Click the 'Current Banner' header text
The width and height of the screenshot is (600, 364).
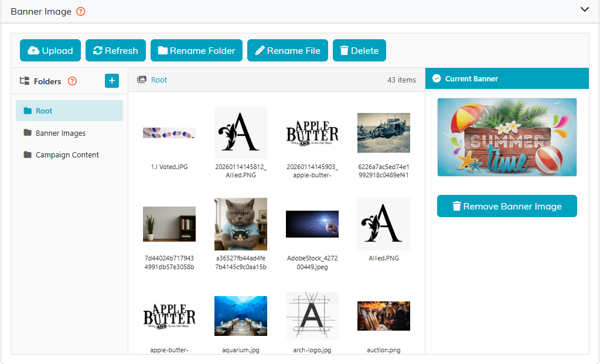(x=472, y=79)
